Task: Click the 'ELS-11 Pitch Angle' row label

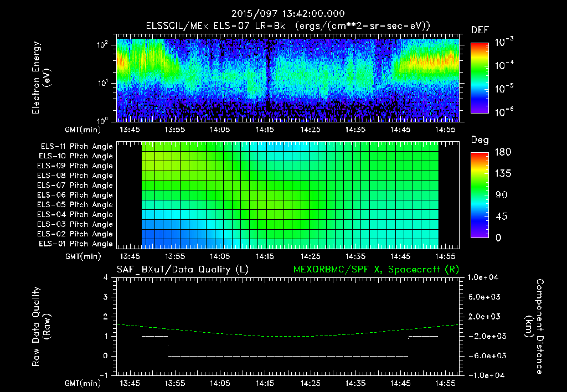Action: click(x=76, y=147)
